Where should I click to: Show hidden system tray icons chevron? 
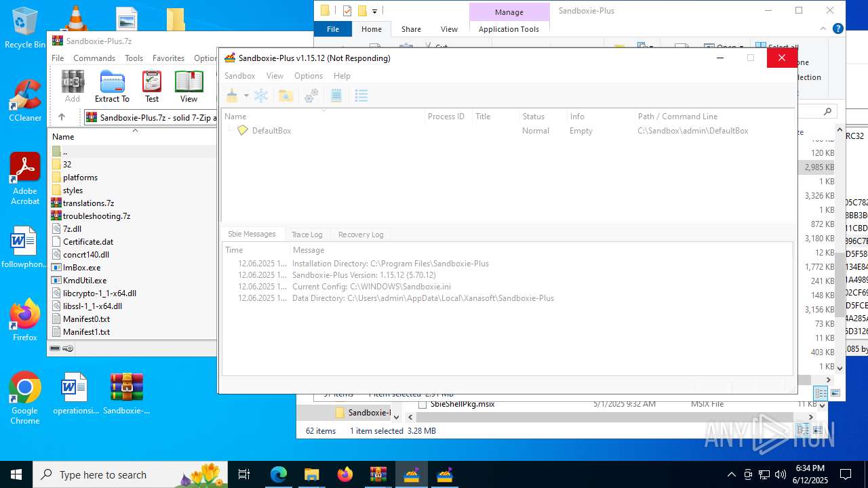(731, 474)
